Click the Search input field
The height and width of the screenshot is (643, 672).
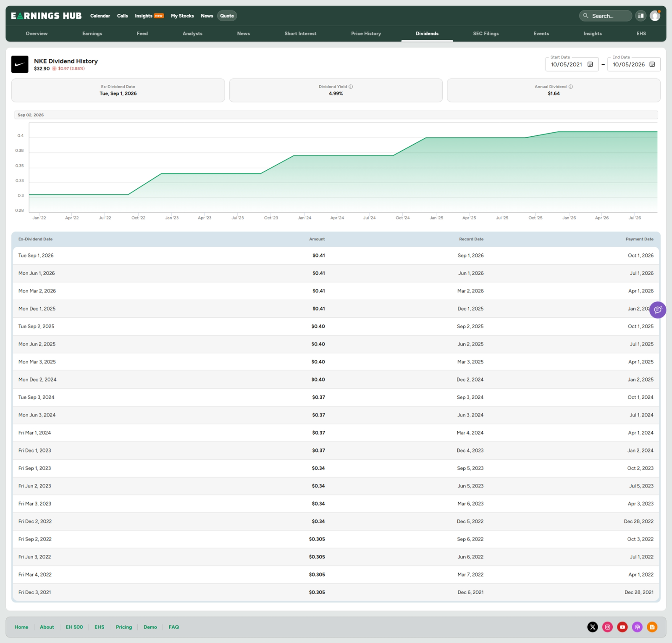[x=606, y=16]
